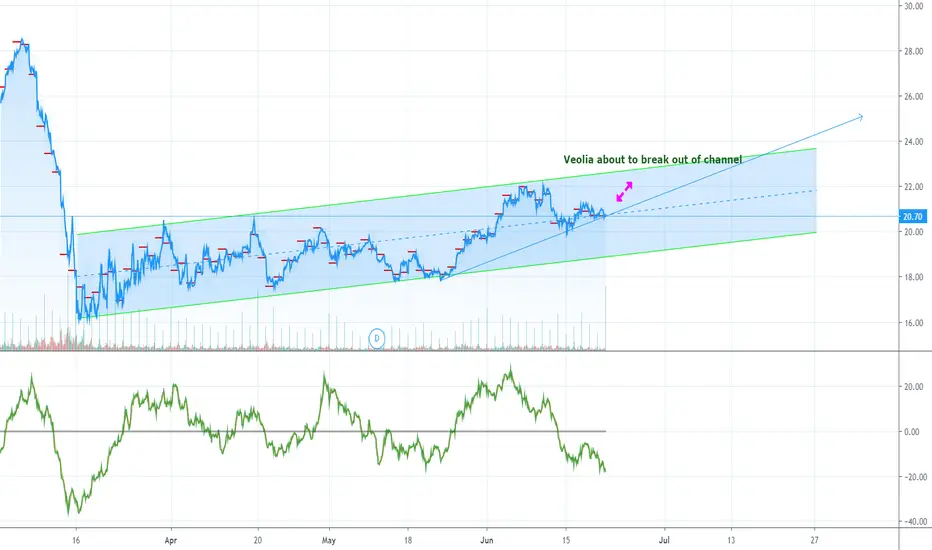
Task: Click the indicator -20.00 axis label
Action: (x=915, y=477)
